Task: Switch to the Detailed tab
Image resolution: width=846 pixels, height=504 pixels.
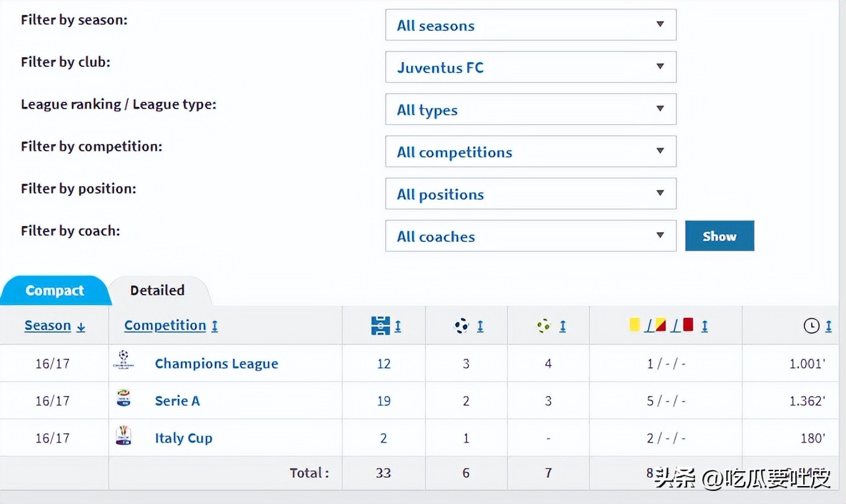Action: click(x=157, y=290)
